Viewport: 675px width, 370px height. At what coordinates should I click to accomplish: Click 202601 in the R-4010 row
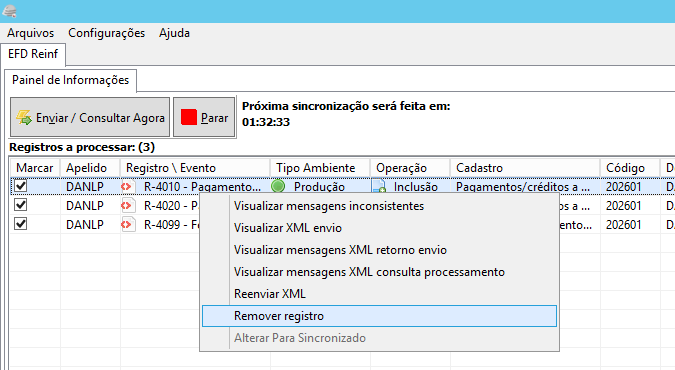(624, 187)
